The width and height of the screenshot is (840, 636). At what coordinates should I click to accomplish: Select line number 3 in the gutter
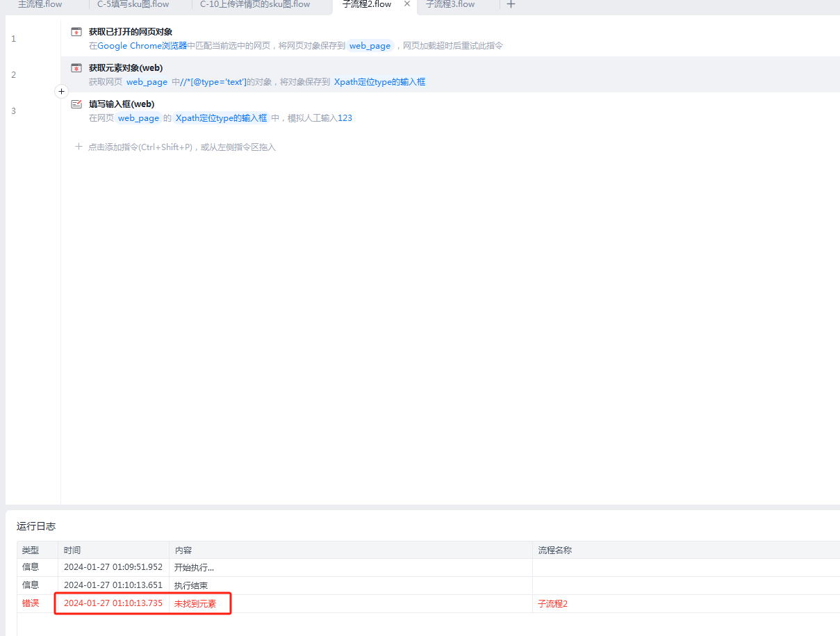(14, 111)
